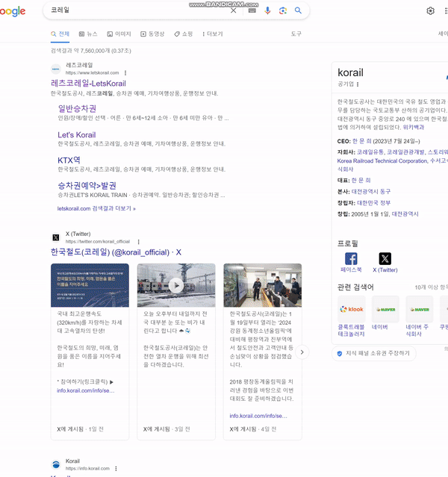The width and height of the screenshot is (448, 477).
Task: Open the first NAVER related search thumbnail labeled 네이버
Action: coord(385,309)
